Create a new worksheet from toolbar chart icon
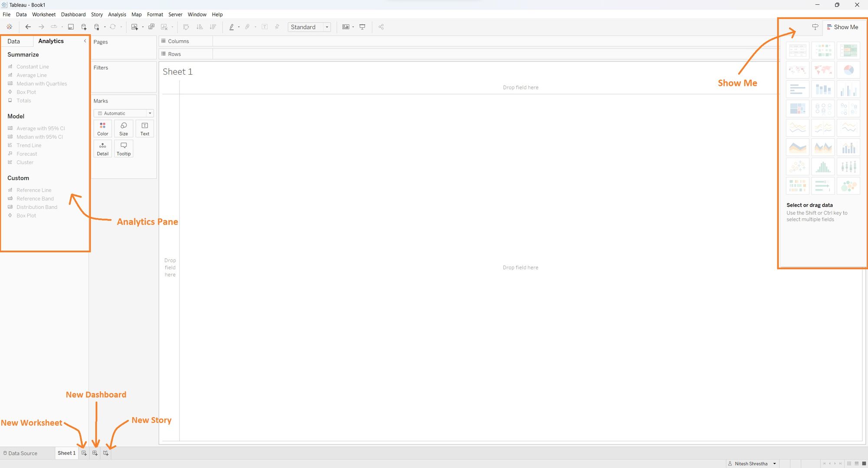Viewport: 868px width, 468px height. [x=135, y=27]
